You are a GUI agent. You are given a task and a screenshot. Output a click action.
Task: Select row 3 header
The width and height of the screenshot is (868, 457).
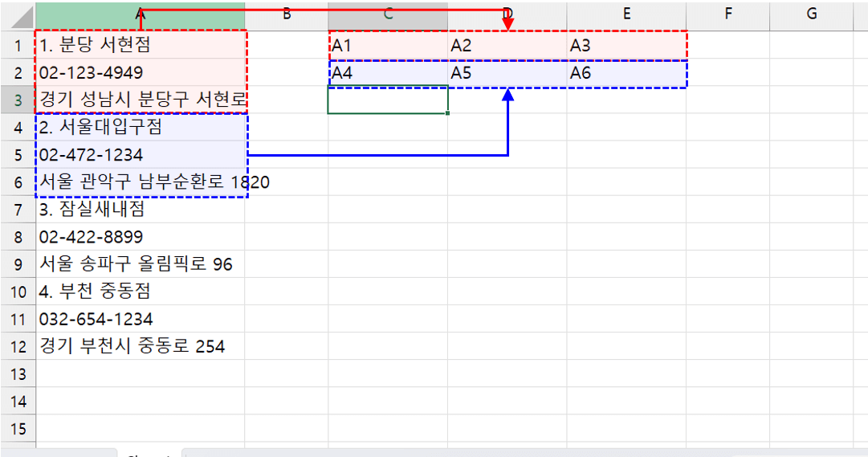18,100
